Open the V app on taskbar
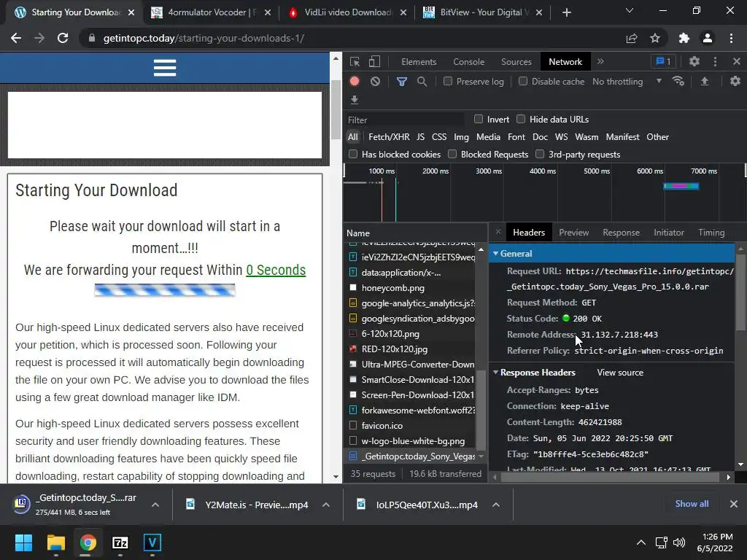The height and width of the screenshot is (560, 747). click(152, 542)
